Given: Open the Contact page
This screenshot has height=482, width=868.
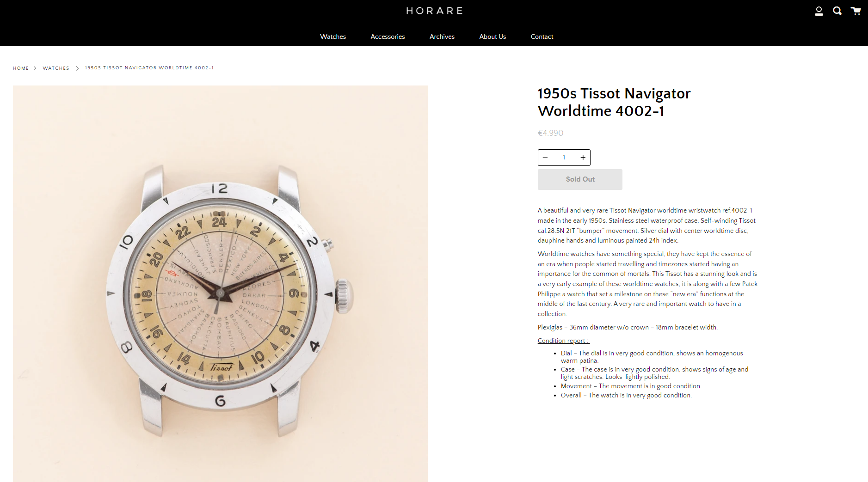Looking at the screenshot, I should point(542,37).
